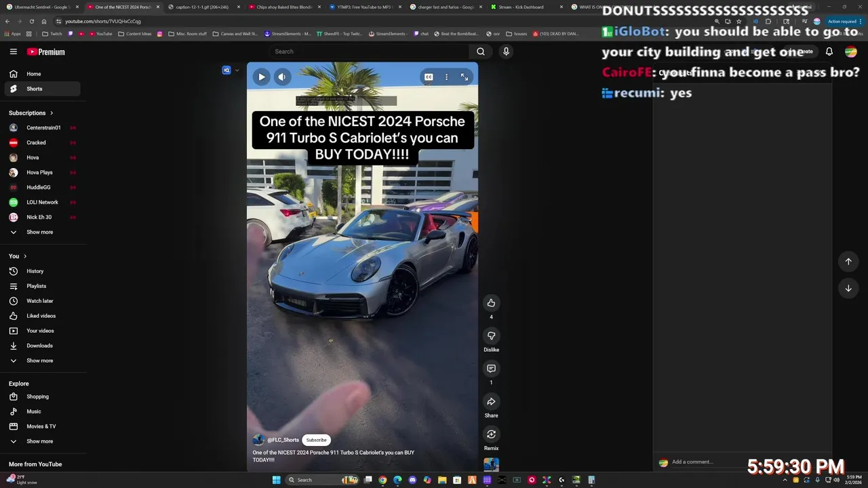This screenshot has width=868, height=488.
Task: Dislike the Porsche short
Action: [491, 335]
